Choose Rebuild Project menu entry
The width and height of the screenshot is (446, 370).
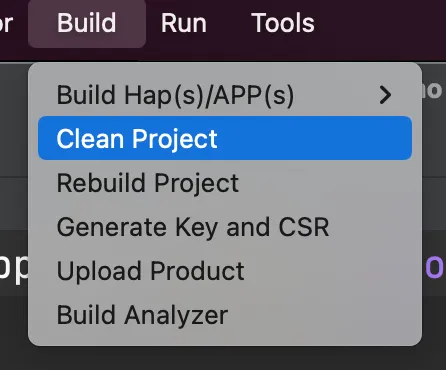[x=225, y=183]
